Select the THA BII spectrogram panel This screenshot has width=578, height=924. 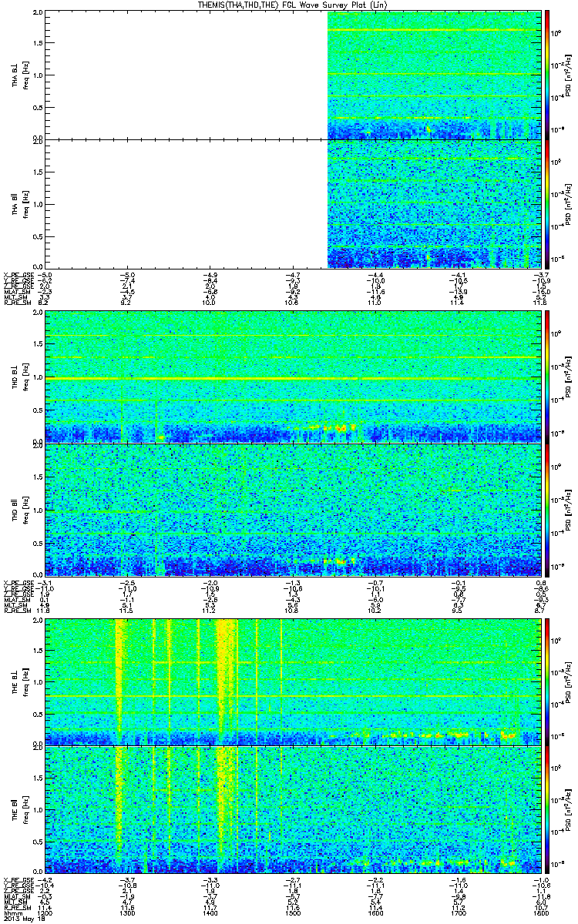point(293,203)
